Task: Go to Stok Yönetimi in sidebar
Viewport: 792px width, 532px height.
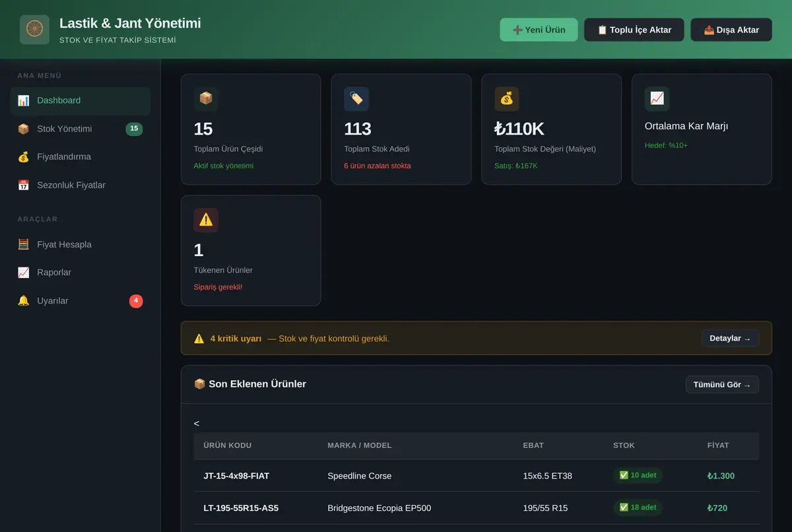Action: [80, 129]
